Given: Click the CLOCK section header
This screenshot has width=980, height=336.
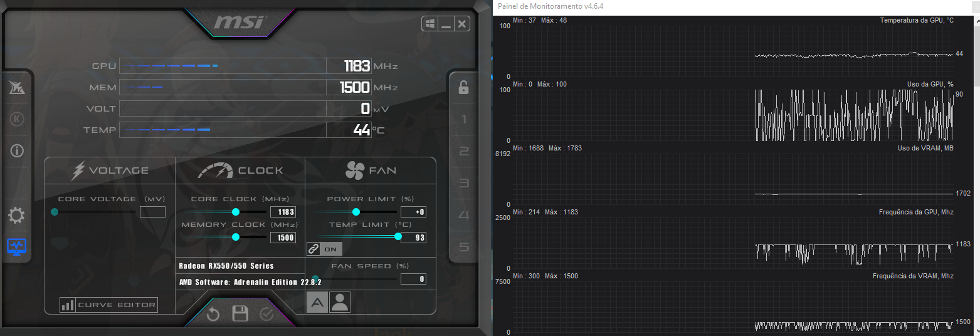Looking at the screenshot, I should [x=241, y=170].
